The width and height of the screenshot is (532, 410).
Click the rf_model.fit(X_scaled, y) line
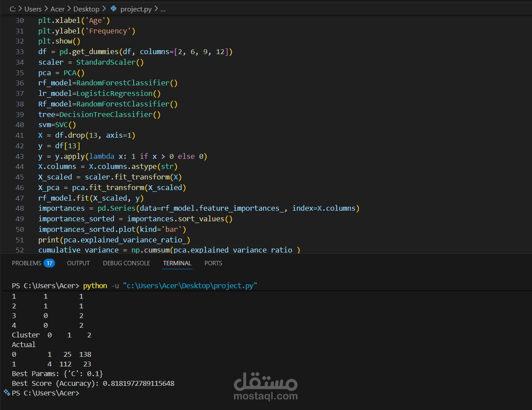(x=91, y=198)
